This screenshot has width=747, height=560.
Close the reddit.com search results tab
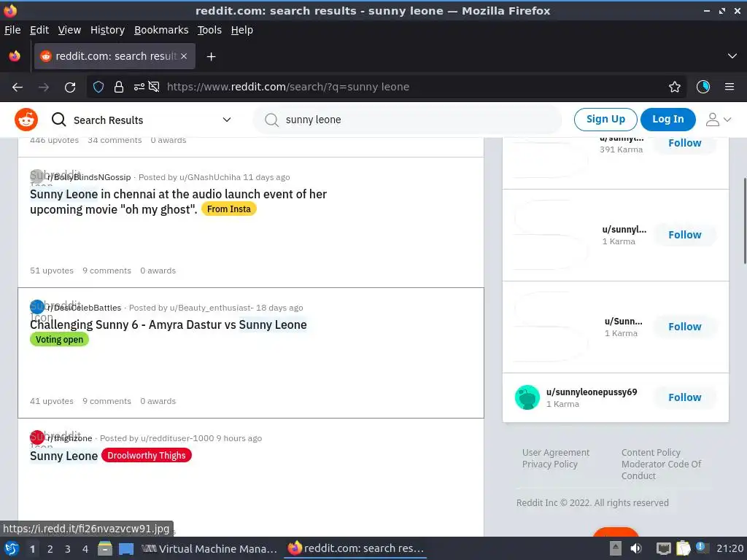tap(184, 56)
